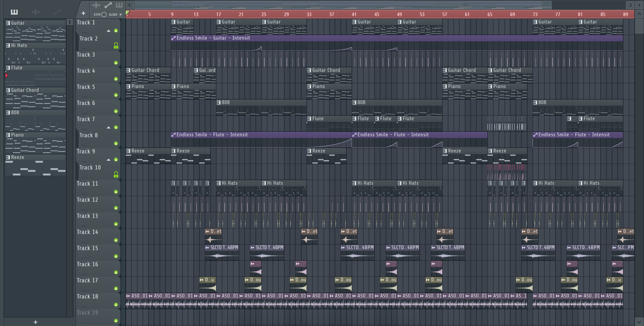Screen dimensions: 644x326
Task: Click the down arrow of the vertical scrollbar
Action: 639,322
